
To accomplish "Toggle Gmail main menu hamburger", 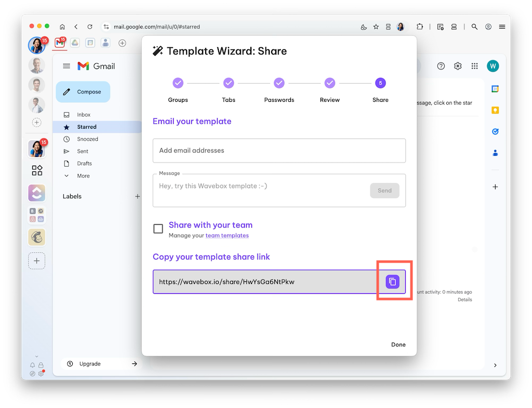I will click(x=66, y=66).
